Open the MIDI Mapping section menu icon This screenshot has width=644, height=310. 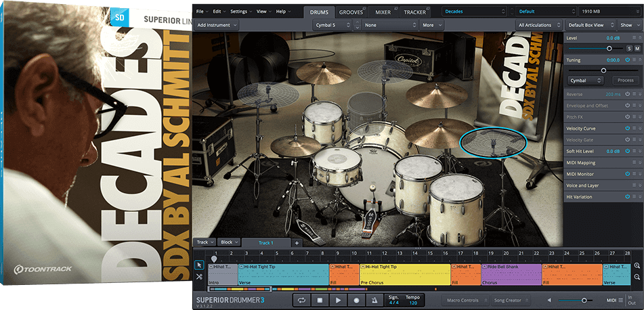point(634,162)
